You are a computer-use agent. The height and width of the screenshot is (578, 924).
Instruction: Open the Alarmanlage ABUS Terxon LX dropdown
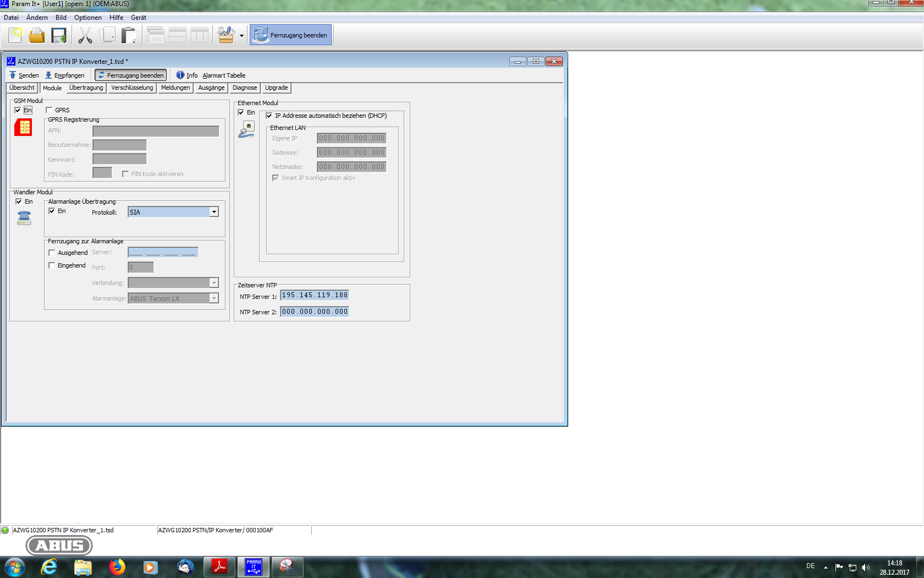click(x=214, y=298)
